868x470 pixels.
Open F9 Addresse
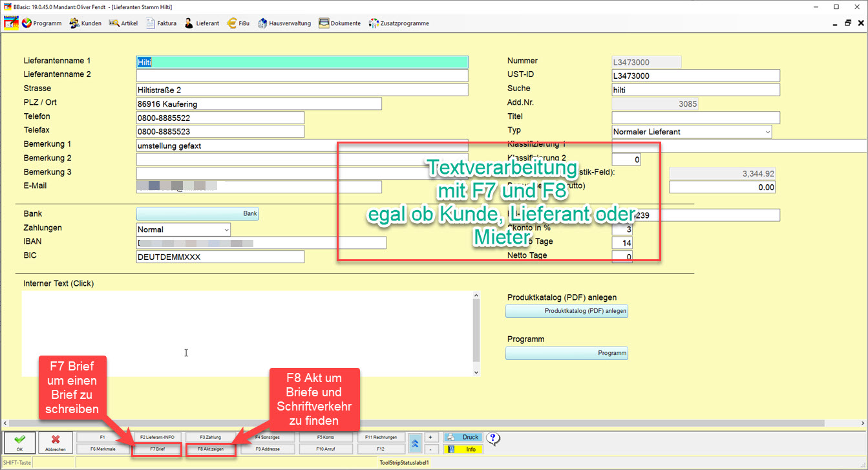pyautogui.click(x=267, y=449)
